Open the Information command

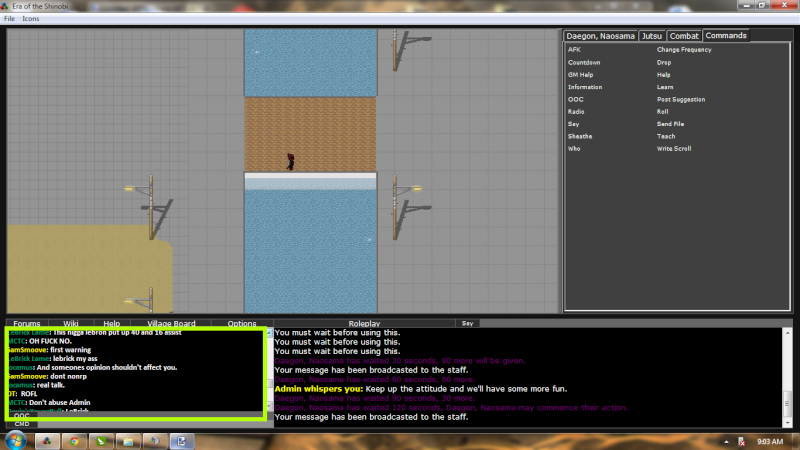pos(585,87)
